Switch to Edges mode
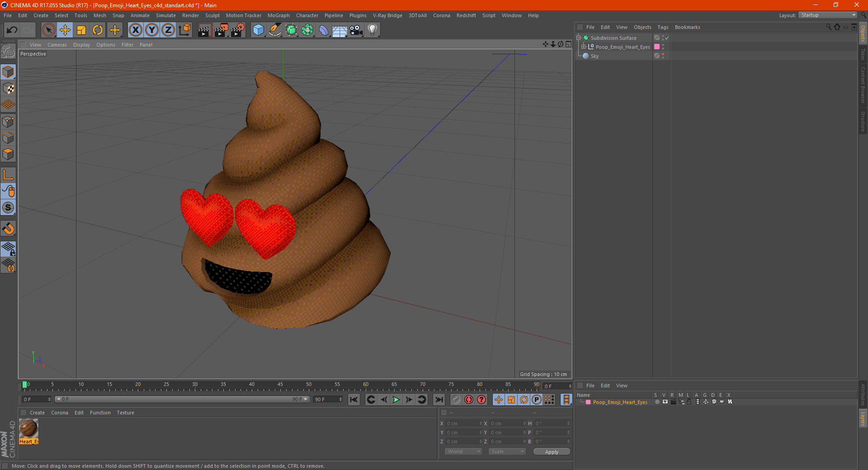Screen dimensions: 868x470 point(8,138)
